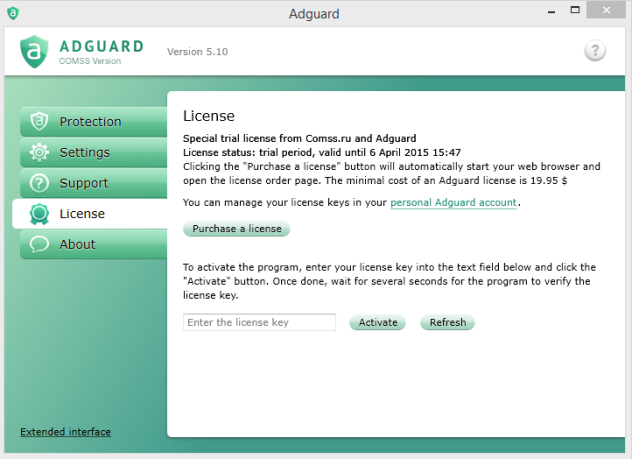
Task: Click the text 'Special trial license from Comss.ru and Adguard'
Action: tap(299, 138)
